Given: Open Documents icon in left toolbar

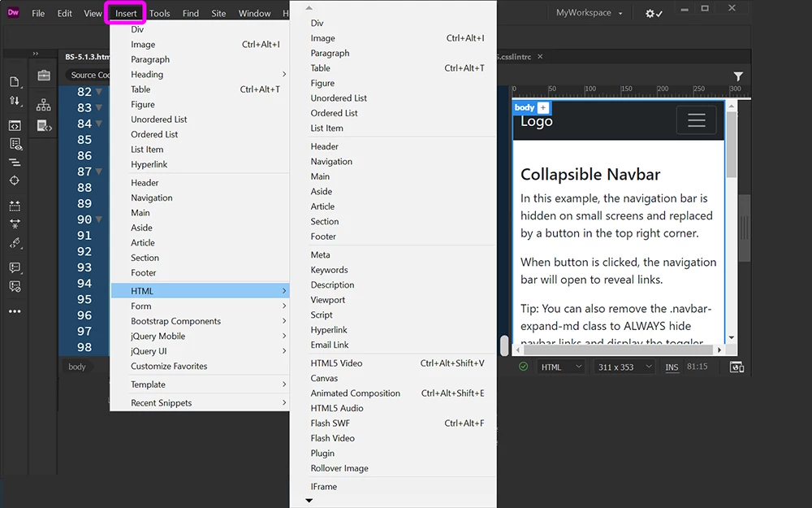Looking at the screenshot, I should tap(15, 82).
